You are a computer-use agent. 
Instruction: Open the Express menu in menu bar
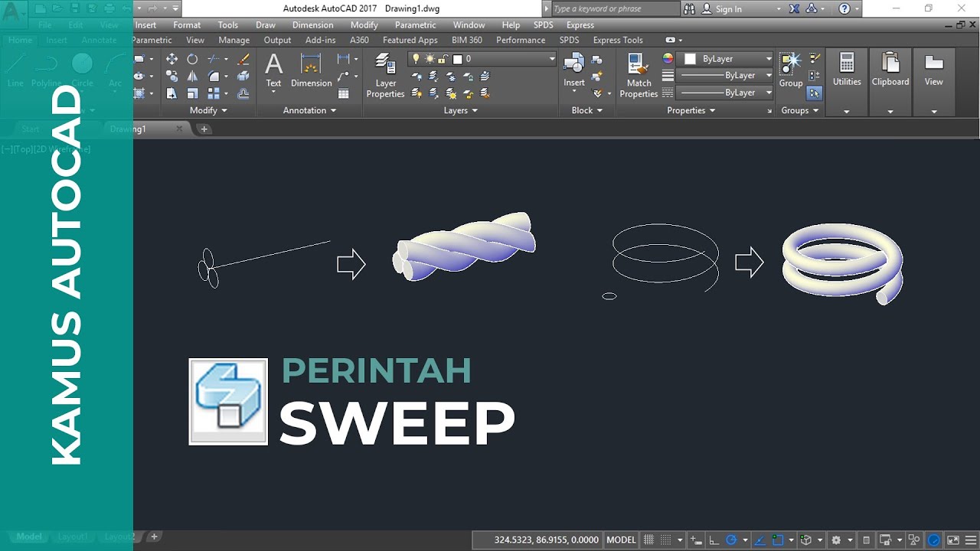tap(580, 25)
